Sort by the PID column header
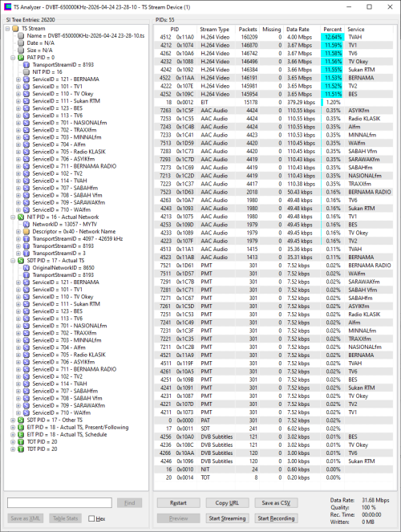The width and height of the screenshot is (401, 532). [x=175, y=29]
